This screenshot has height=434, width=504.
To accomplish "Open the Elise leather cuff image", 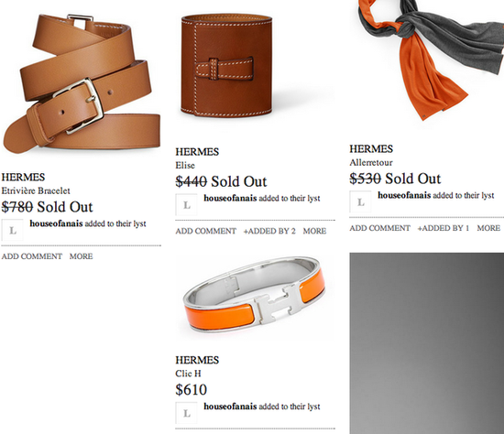I will click(226, 66).
